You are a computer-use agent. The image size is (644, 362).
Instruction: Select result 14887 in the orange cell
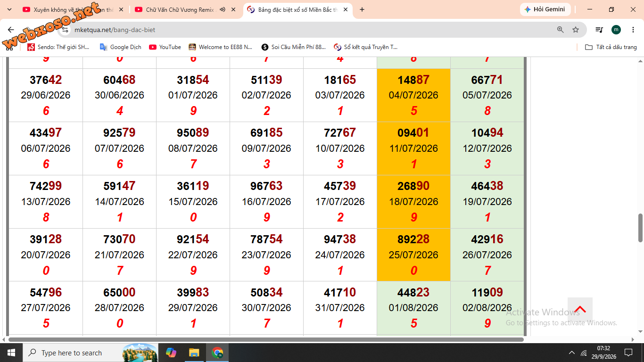pyautogui.click(x=413, y=80)
